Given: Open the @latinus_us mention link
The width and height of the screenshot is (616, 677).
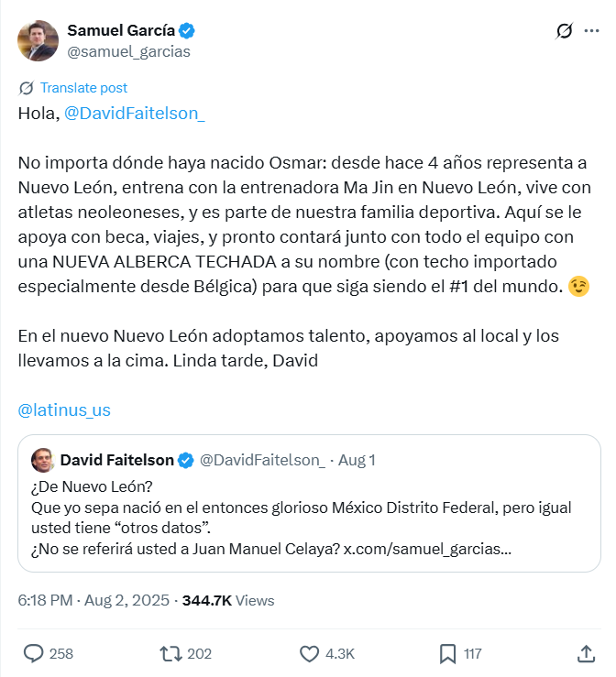Looking at the screenshot, I should click(64, 409).
